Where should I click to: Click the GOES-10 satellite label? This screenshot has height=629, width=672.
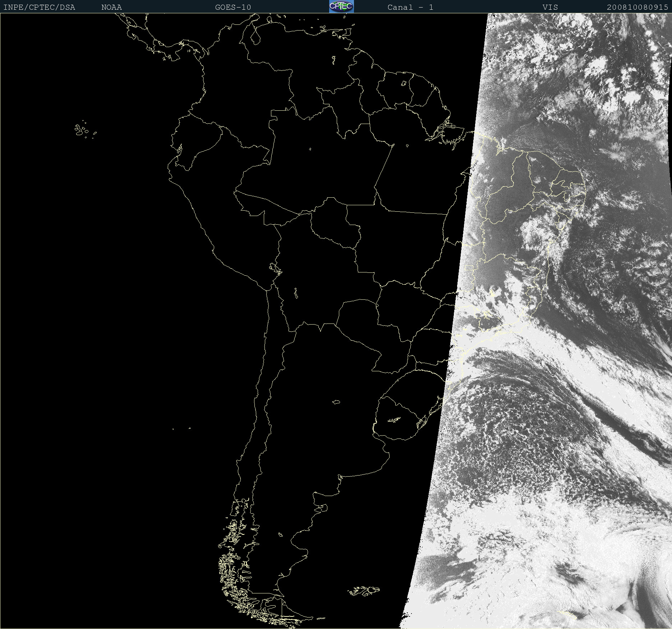[x=233, y=7]
